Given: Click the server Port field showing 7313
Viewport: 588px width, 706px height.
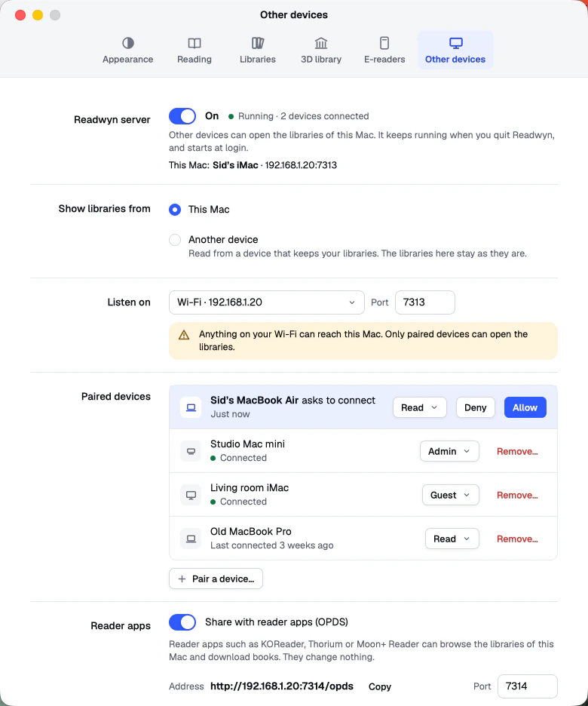Looking at the screenshot, I should pyautogui.click(x=424, y=302).
